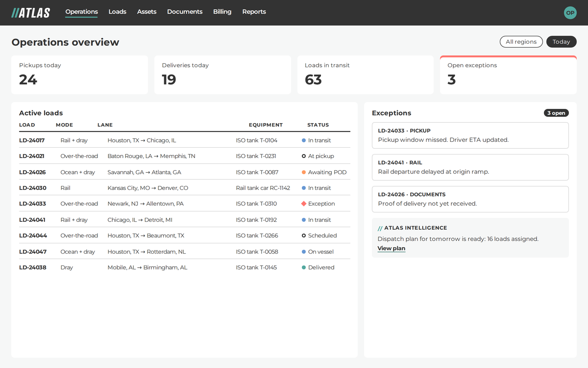This screenshot has height=368, width=588.
Task: Open the View plan link
Action: click(x=391, y=248)
